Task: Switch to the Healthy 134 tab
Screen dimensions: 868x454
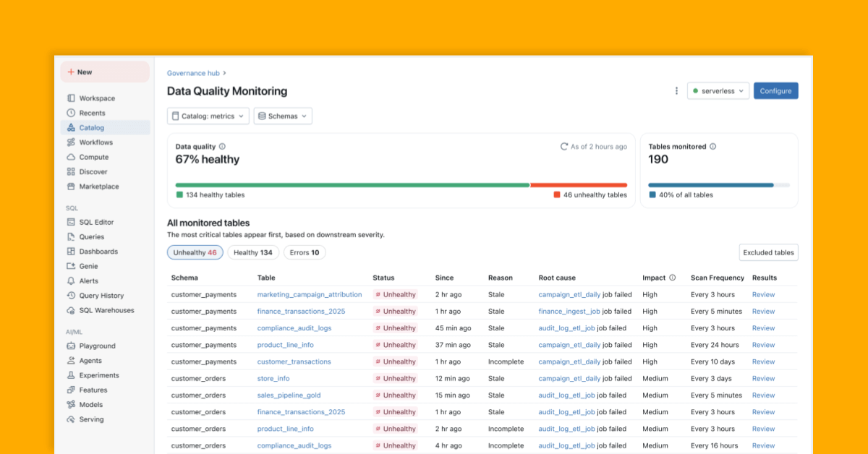Action: click(x=253, y=252)
